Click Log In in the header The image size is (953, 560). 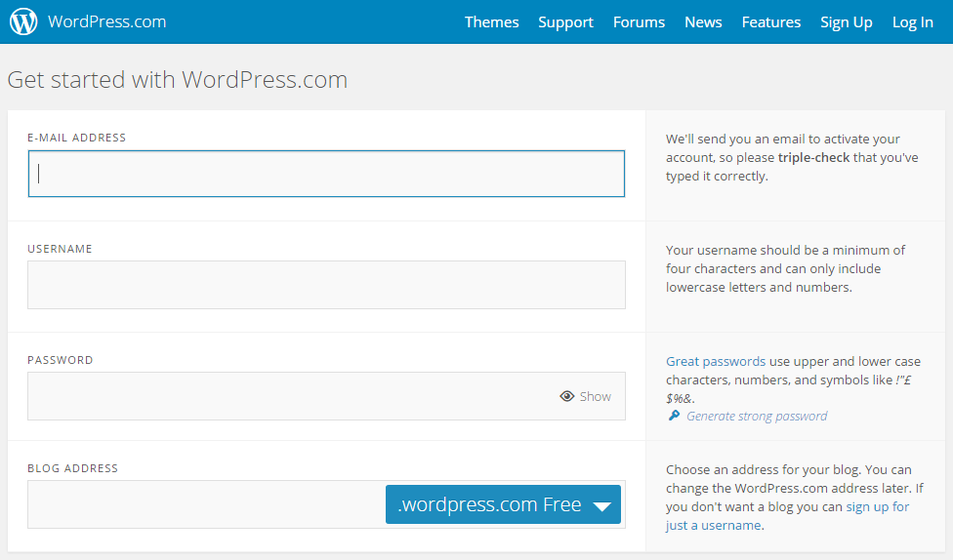pos(912,22)
